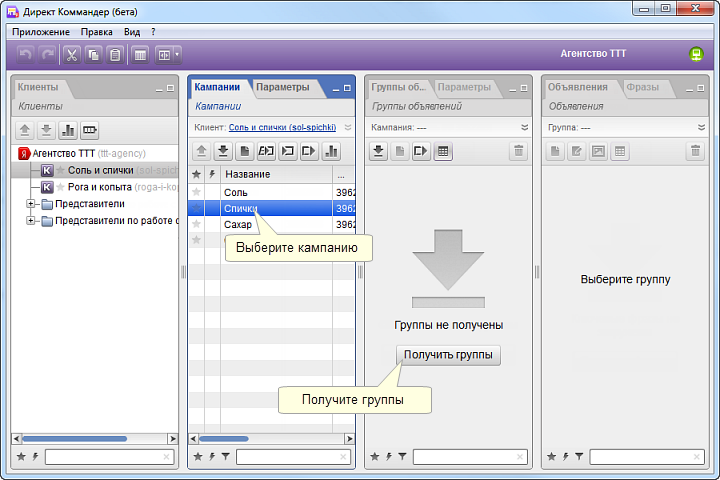This screenshot has height=480, width=720.
Task: Open statistics chart icon in Clients panel
Action: click(x=68, y=130)
